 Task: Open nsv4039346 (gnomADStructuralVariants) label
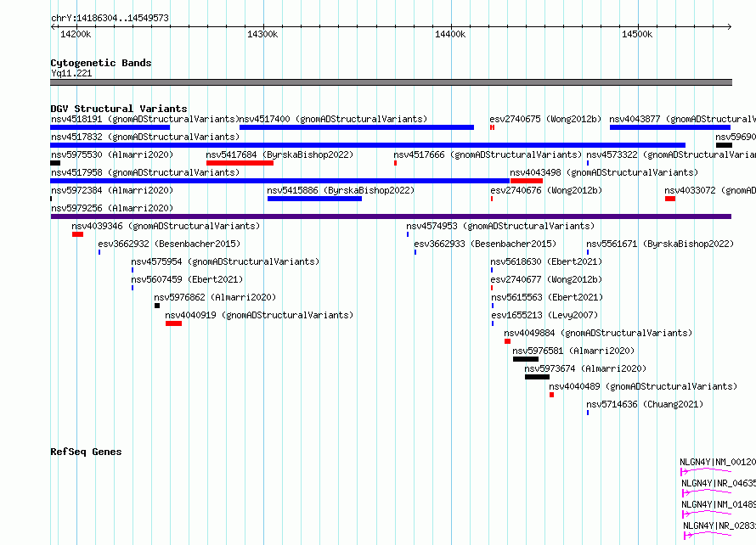click(x=166, y=226)
